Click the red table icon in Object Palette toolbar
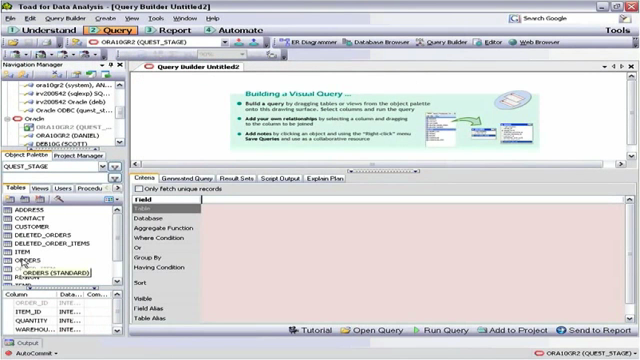Viewport: 640px width, 360px height. click(40, 199)
